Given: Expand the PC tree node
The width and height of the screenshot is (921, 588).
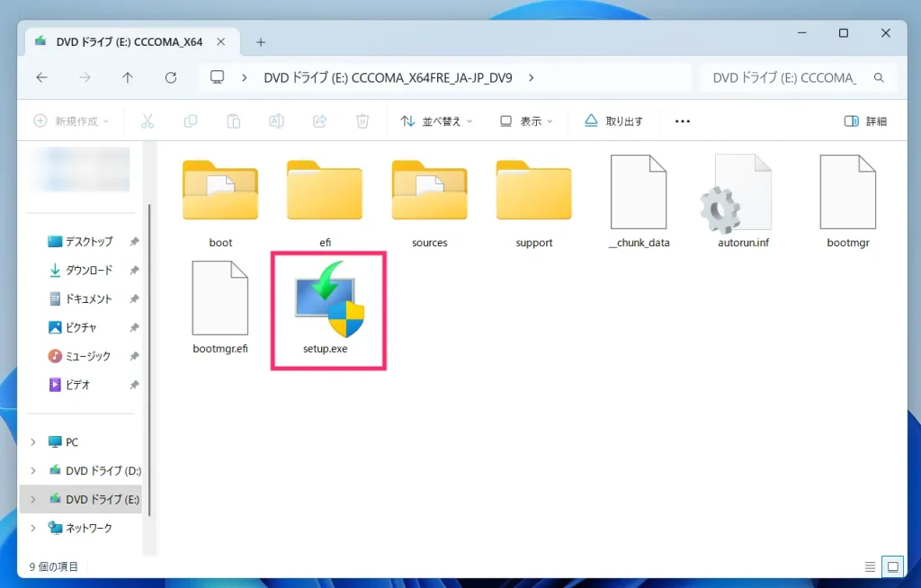Looking at the screenshot, I should click(33, 441).
